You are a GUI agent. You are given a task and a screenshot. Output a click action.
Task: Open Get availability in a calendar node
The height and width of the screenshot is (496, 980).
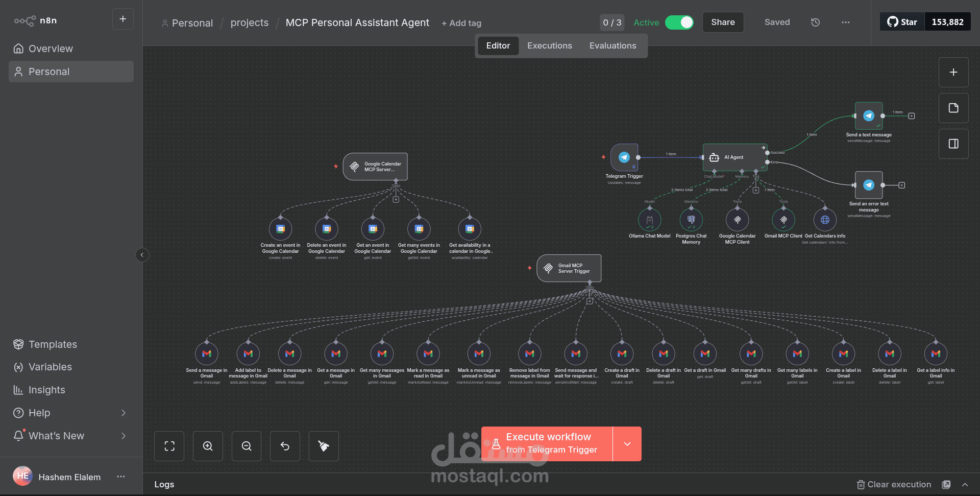[x=470, y=229]
